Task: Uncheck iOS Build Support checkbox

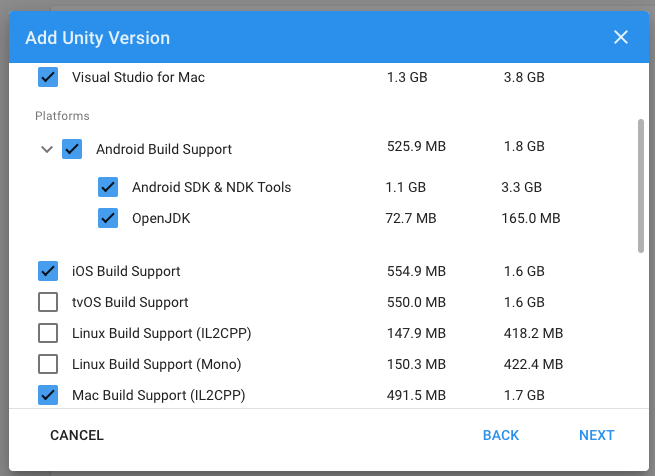Action: pos(48,271)
